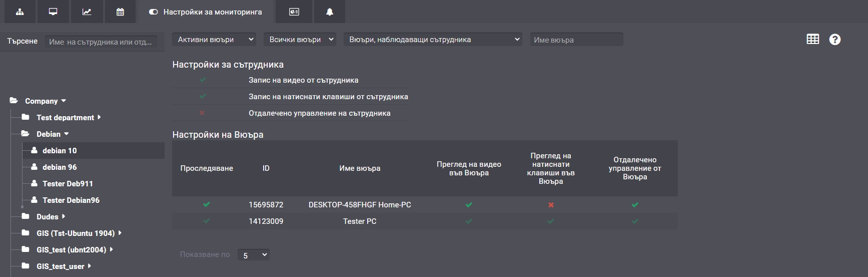Open the organization structure tab icon
This screenshot has height=277, width=868.
point(20,12)
